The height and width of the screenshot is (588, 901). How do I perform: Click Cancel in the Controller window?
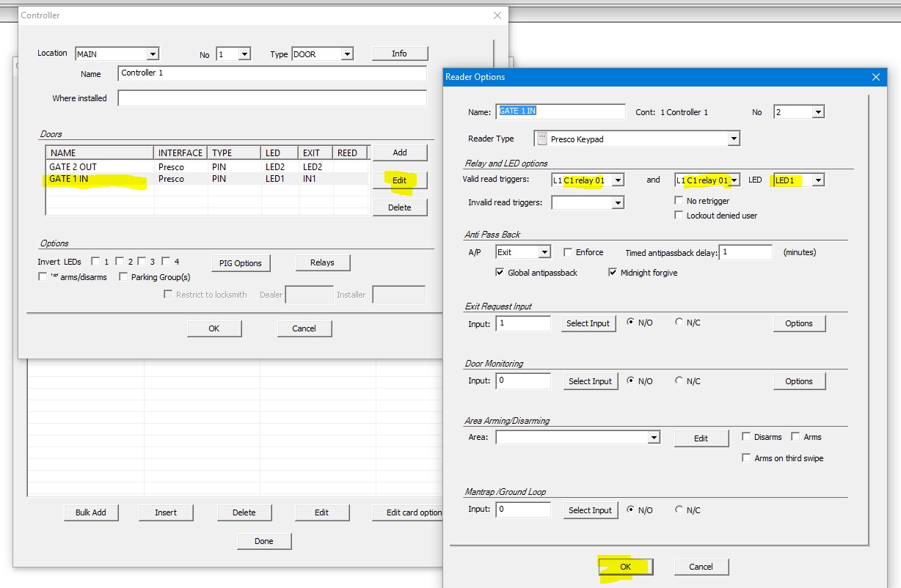pos(304,328)
